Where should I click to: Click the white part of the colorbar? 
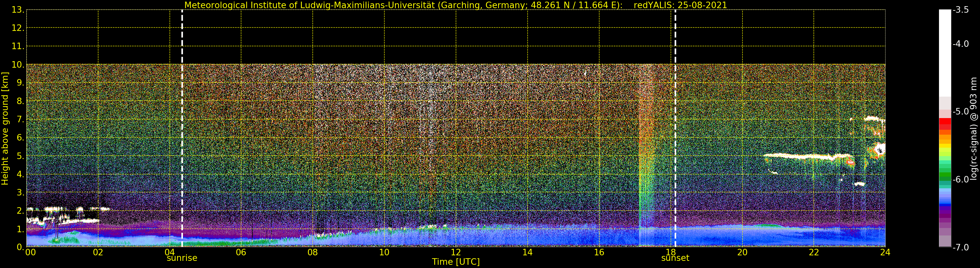(945, 53)
